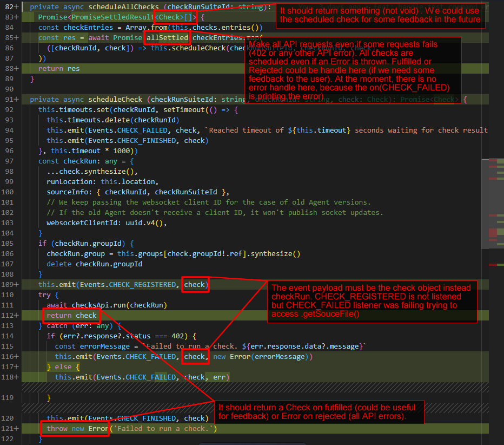This screenshot has width=504, height=445.
Task: Click 'this.timeouts.delete(checkRunId)' on line 93
Action: pyautogui.click(x=113, y=120)
